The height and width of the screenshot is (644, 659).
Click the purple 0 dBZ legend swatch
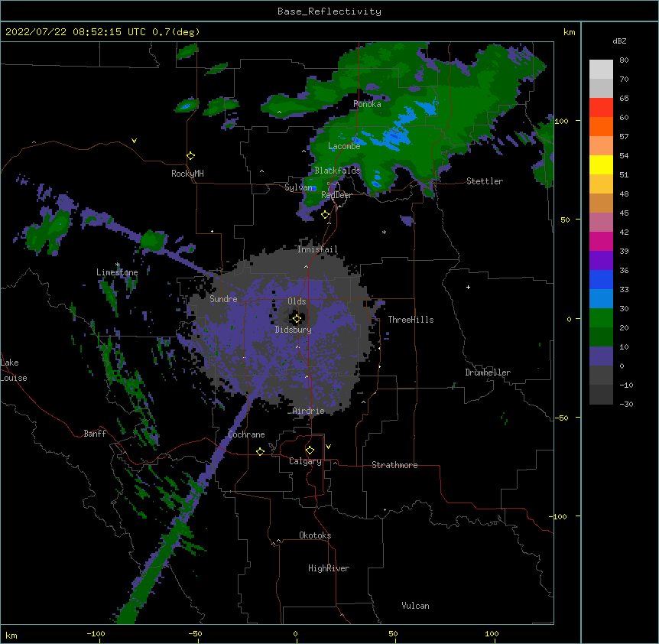(601, 356)
